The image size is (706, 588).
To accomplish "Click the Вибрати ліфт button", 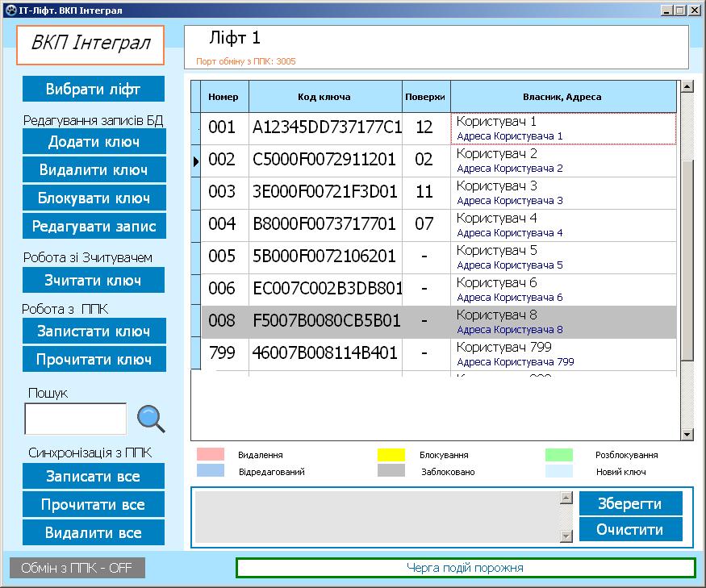I will pyautogui.click(x=94, y=89).
